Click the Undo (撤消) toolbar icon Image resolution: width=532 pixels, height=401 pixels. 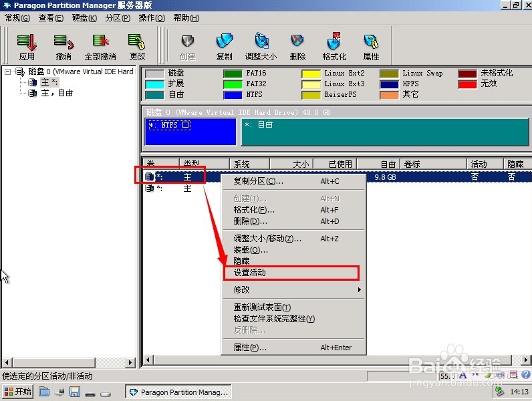coord(63,47)
